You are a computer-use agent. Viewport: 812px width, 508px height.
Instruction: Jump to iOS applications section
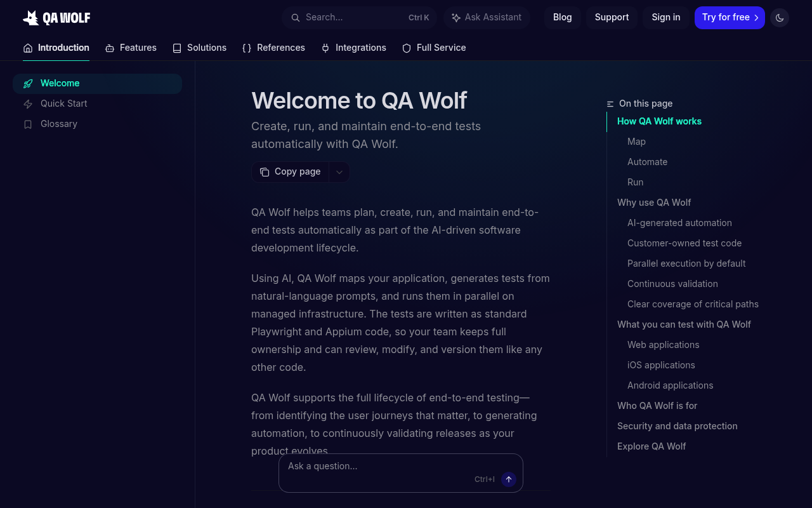coord(661,365)
